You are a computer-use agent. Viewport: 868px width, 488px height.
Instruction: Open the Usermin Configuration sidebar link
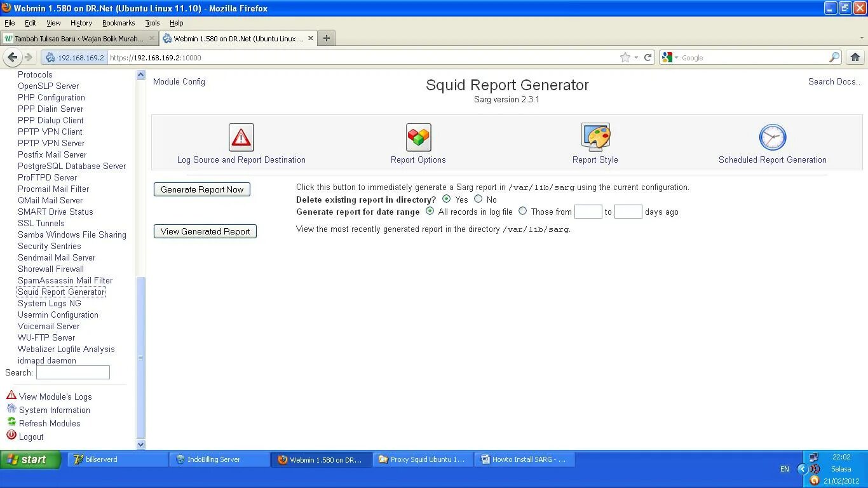[x=58, y=315]
